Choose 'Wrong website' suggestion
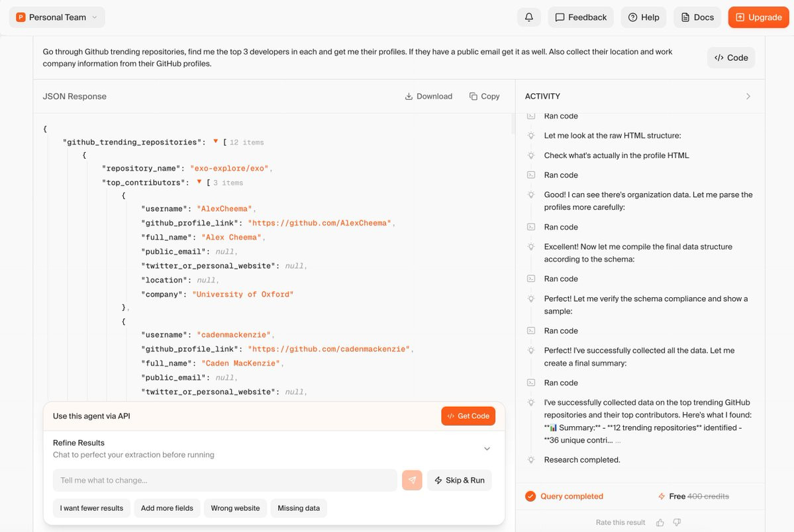 click(x=236, y=508)
